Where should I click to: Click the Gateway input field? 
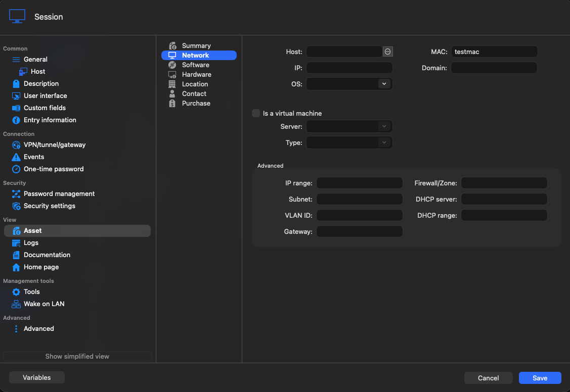pyautogui.click(x=359, y=231)
